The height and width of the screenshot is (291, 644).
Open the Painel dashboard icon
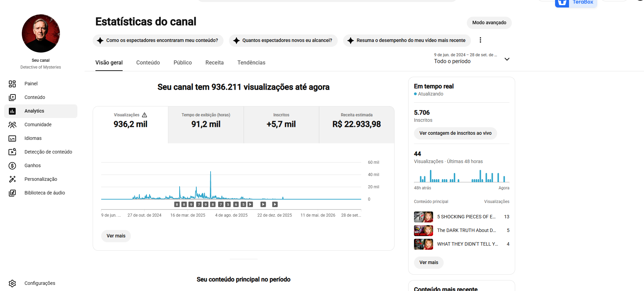pyautogui.click(x=12, y=84)
